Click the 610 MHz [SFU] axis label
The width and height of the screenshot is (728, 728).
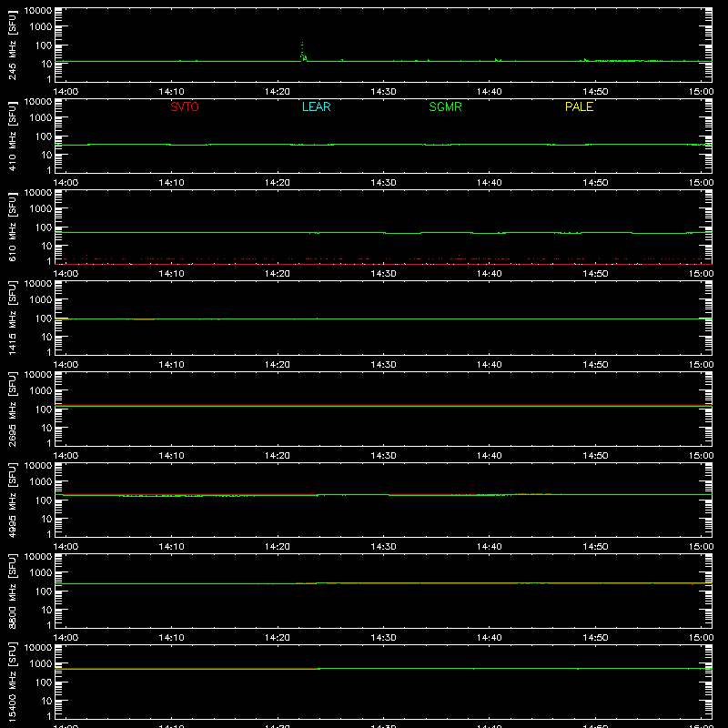coord(12,227)
